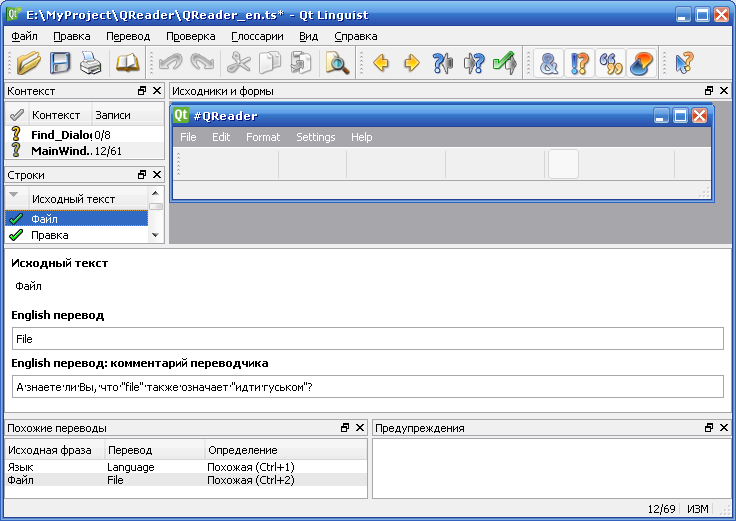
Task: Toggle status checkmark of Правка string
Action: click(16, 235)
